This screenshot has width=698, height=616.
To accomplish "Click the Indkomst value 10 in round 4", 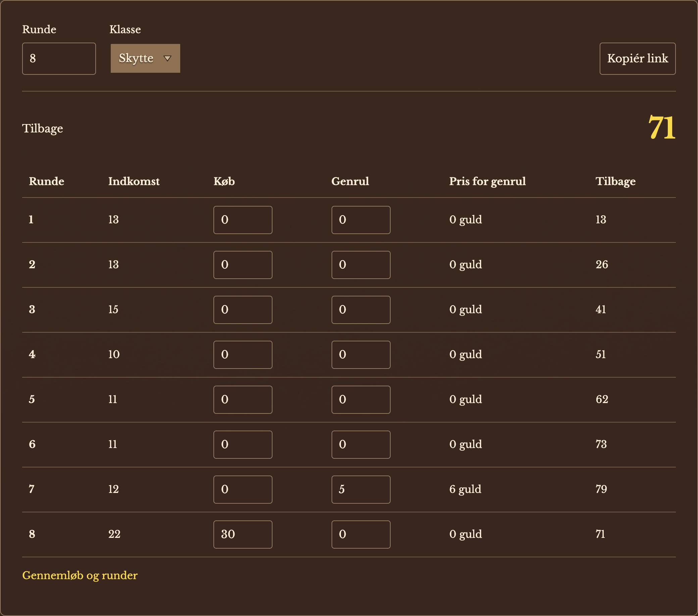I will [114, 354].
